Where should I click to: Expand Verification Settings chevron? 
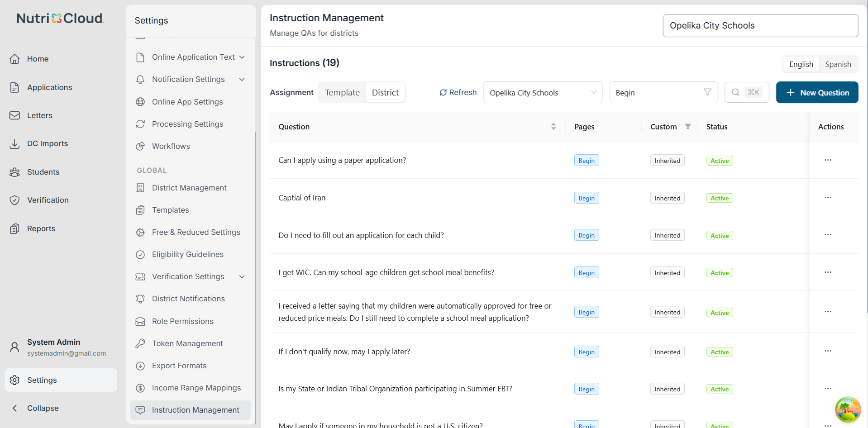click(242, 276)
